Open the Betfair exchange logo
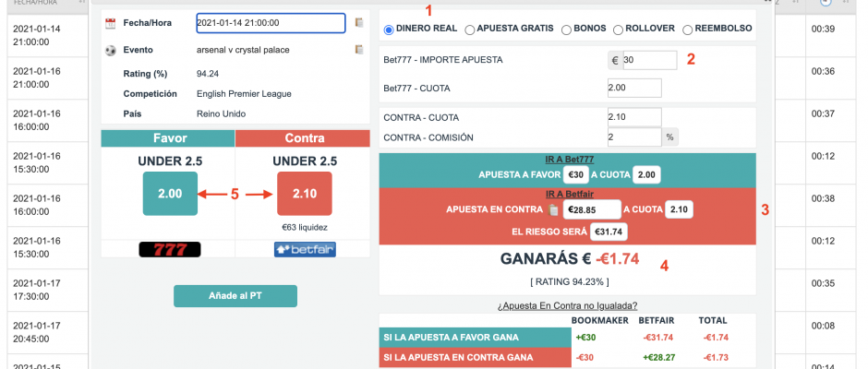The width and height of the screenshot is (868, 369). [305, 249]
